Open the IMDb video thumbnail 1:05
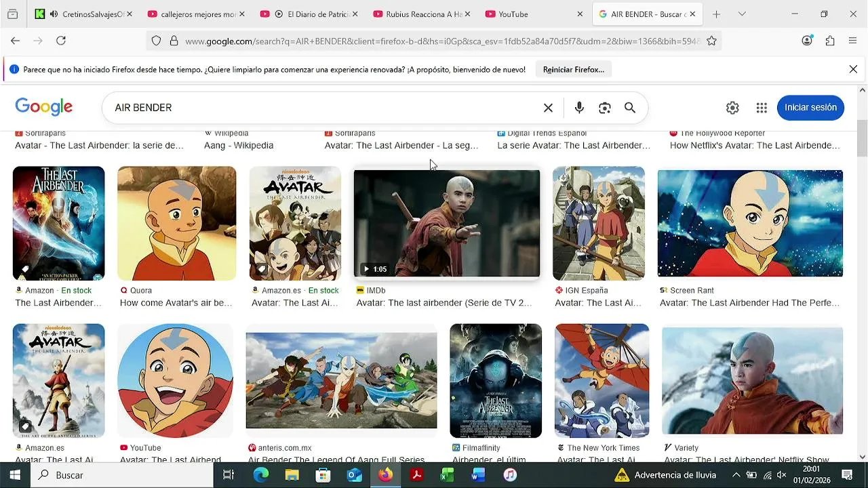The image size is (868, 488). click(x=447, y=224)
